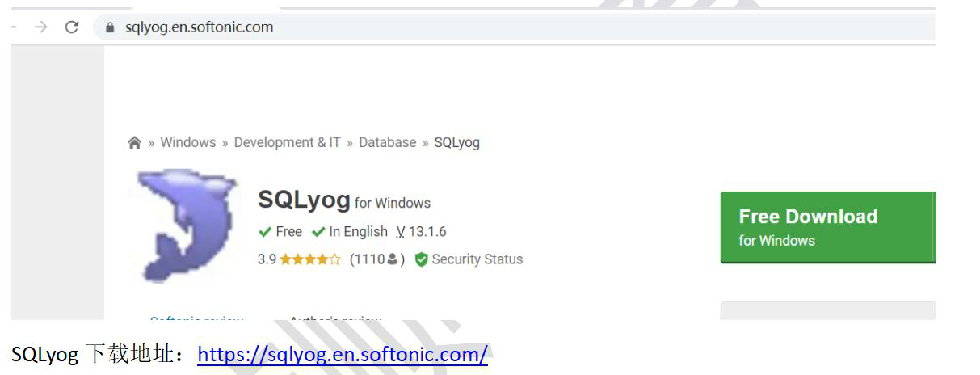Click the 3.9 rating score
Screen dimensions: 980x375
[x=267, y=259]
